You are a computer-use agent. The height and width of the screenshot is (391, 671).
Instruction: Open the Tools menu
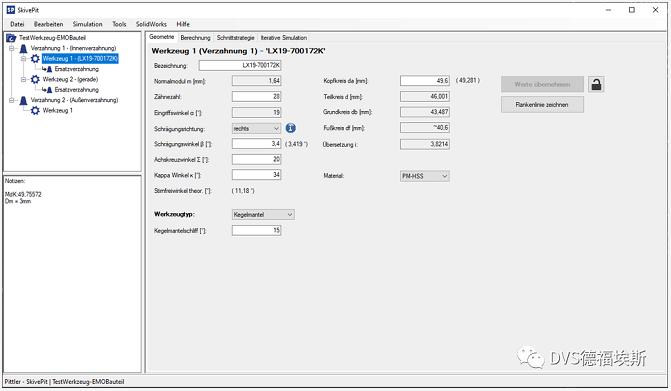pos(119,24)
